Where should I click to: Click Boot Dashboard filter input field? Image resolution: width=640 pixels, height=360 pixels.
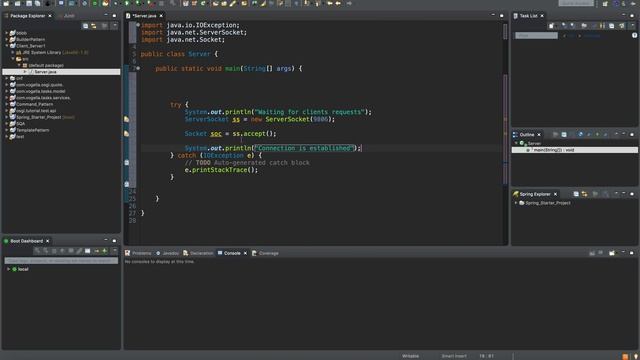tap(61, 260)
